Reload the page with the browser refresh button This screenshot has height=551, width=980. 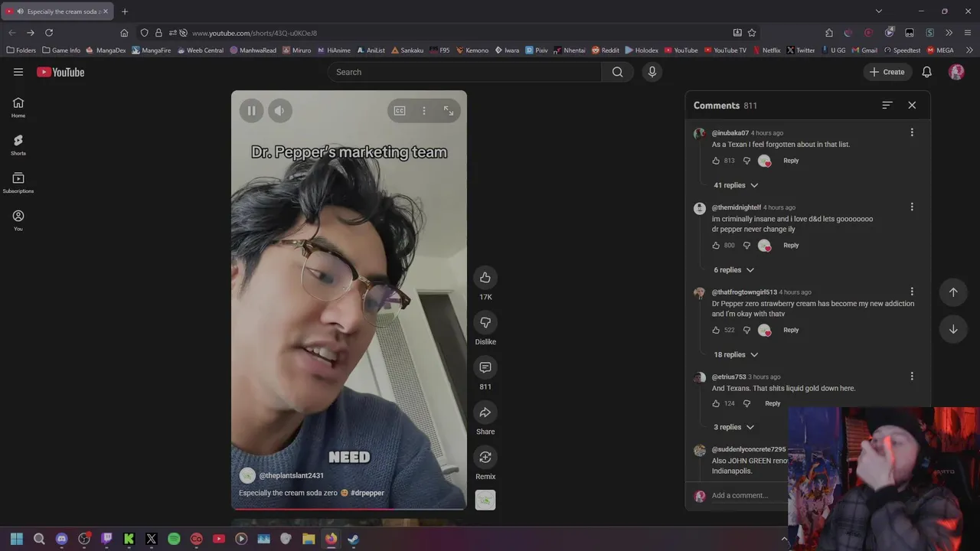pyautogui.click(x=49, y=33)
